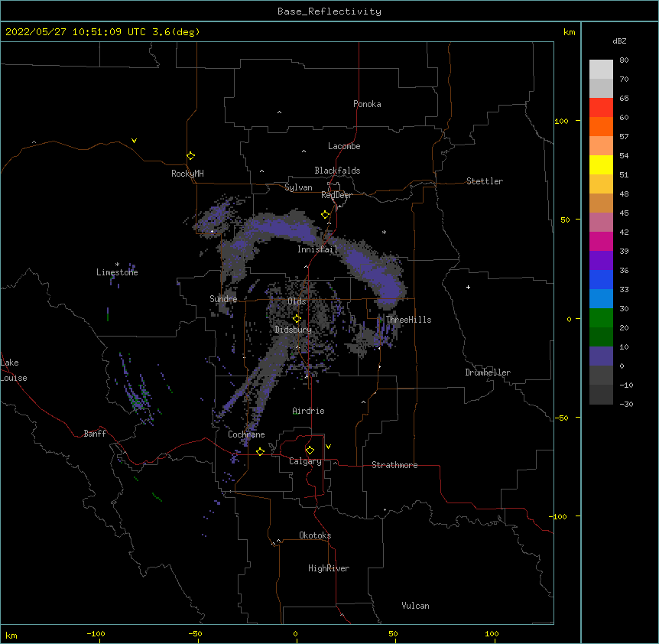
Task: Click the Lake Louise label
Action: coord(14,370)
